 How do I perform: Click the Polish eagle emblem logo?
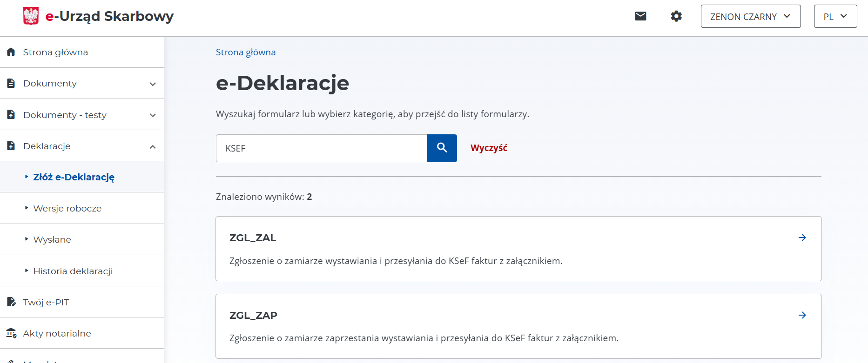click(31, 16)
